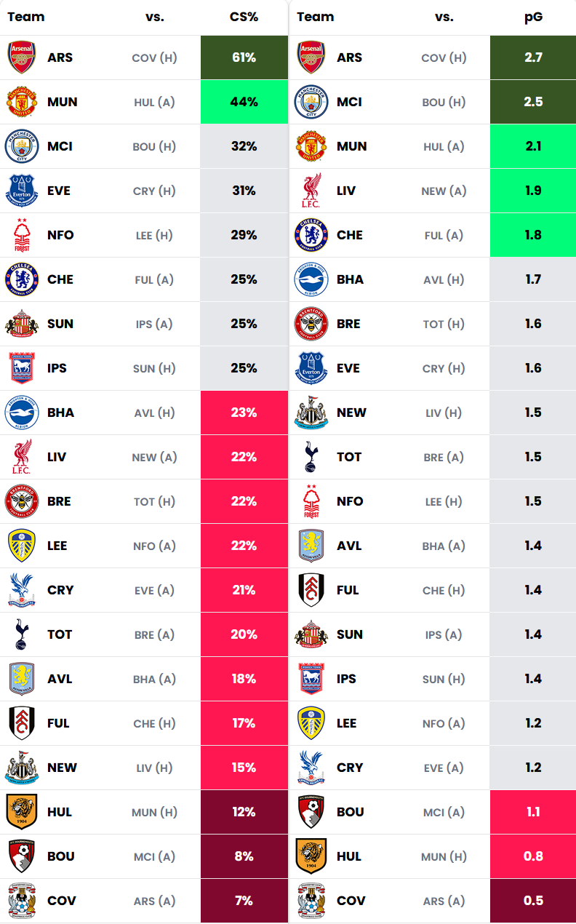Image resolution: width=576 pixels, height=924 pixels.
Task: Select Hull City crest in CS% table
Action: click(22, 812)
